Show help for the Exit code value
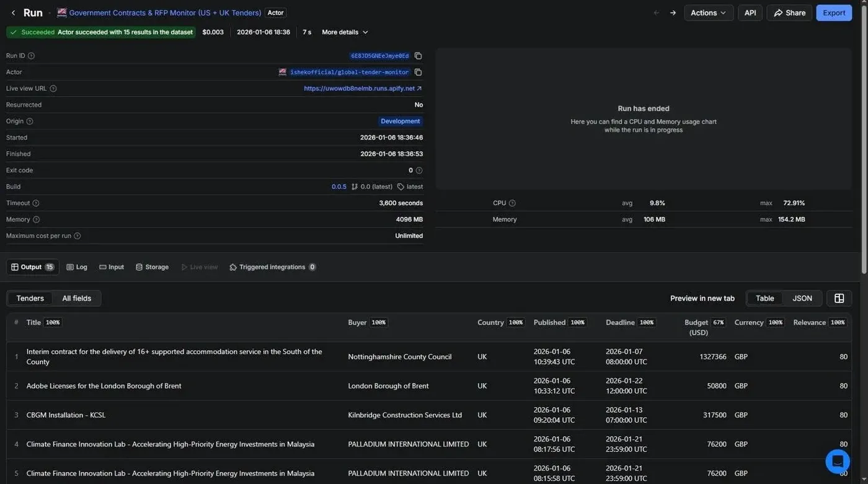Image resolution: width=868 pixels, height=484 pixels. coord(419,170)
